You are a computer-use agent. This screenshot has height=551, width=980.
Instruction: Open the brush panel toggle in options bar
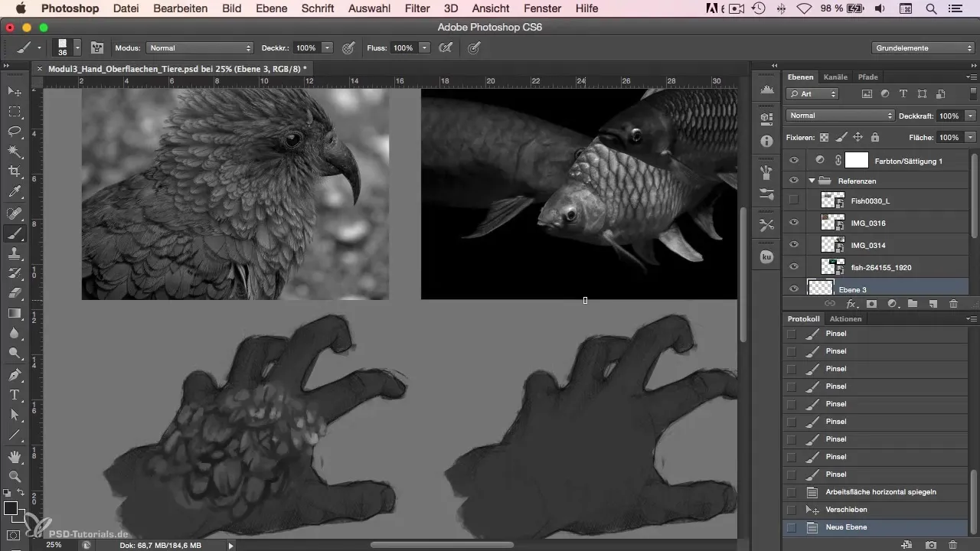pyautogui.click(x=97, y=47)
